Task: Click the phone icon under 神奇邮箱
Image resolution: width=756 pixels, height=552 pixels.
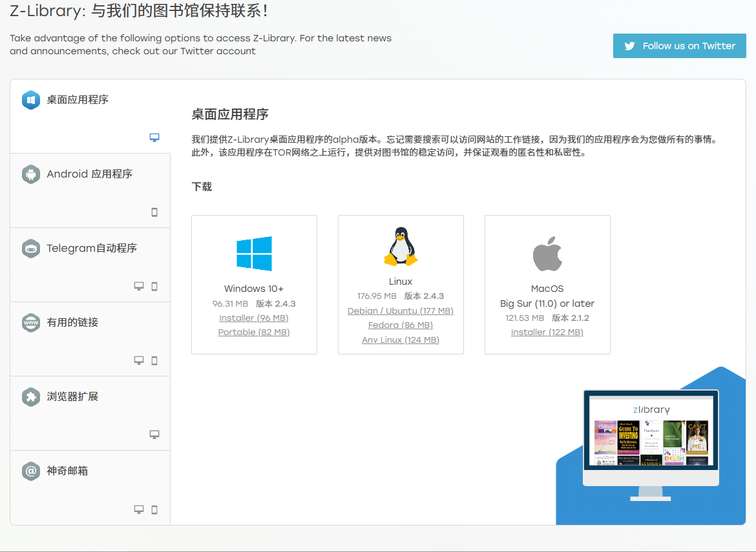Action: (154, 509)
